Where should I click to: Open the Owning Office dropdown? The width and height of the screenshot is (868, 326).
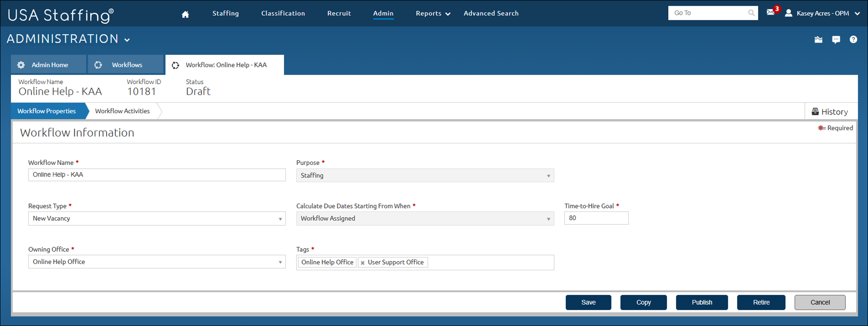[280, 262]
